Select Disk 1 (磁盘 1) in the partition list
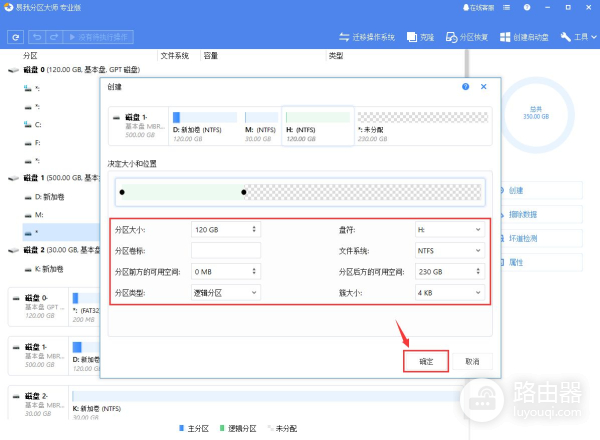600x440 pixels. [x=61, y=178]
